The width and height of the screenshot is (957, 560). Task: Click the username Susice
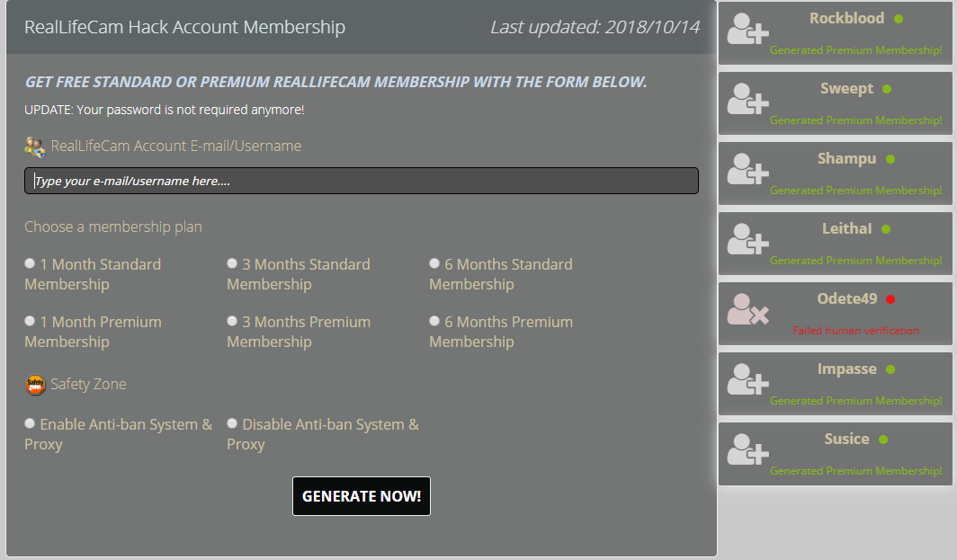(x=846, y=440)
